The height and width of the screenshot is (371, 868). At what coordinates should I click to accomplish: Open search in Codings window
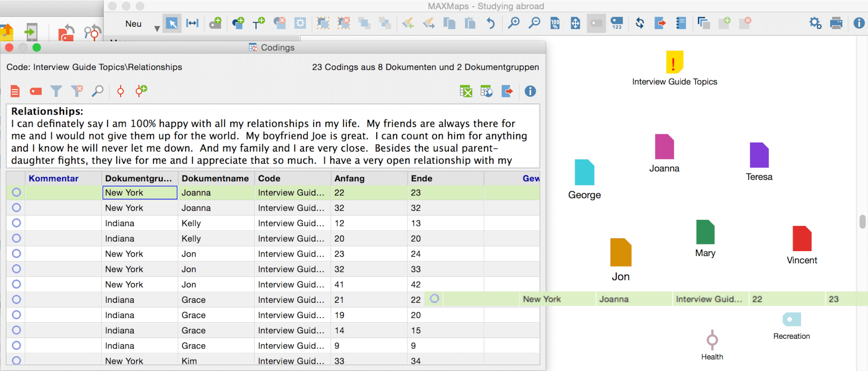[x=98, y=91]
